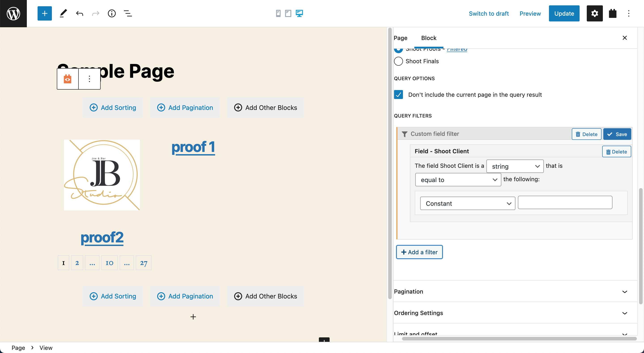Click the Add a filter button

pyautogui.click(x=419, y=252)
